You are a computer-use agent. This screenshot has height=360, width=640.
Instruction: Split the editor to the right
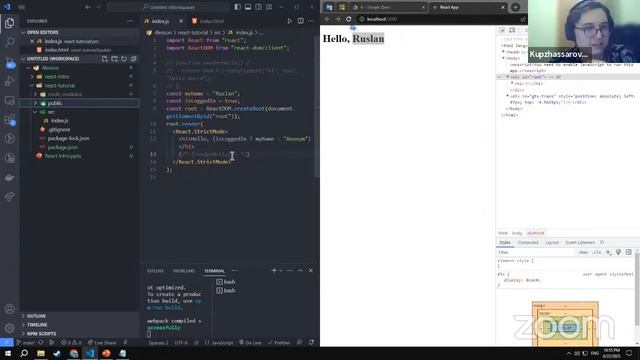(300, 21)
